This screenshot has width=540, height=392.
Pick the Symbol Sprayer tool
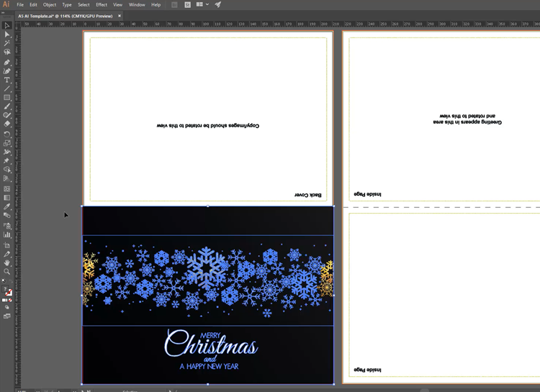pos(7,226)
